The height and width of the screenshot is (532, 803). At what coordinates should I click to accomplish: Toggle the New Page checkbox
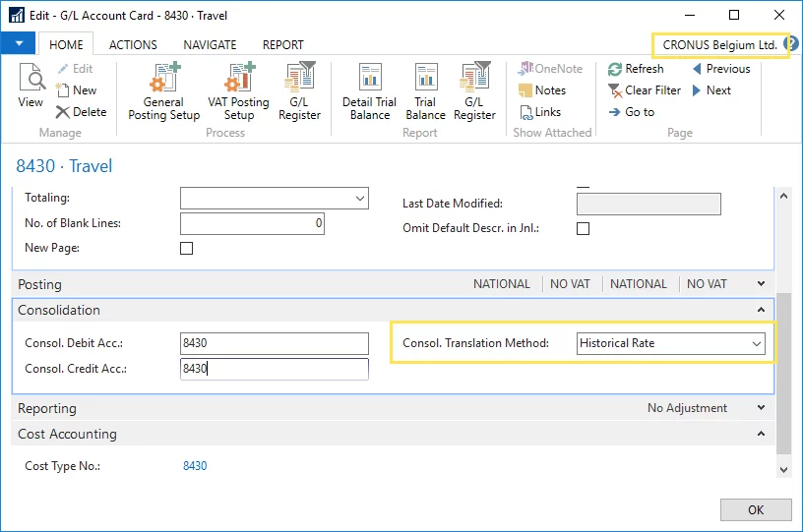[187, 249]
